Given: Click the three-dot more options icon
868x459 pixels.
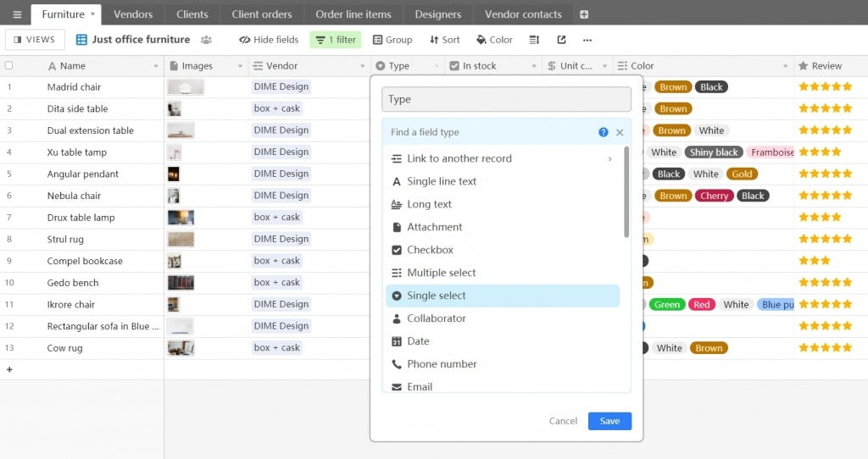Looking at the screenshot, I should tap(587, 40).
